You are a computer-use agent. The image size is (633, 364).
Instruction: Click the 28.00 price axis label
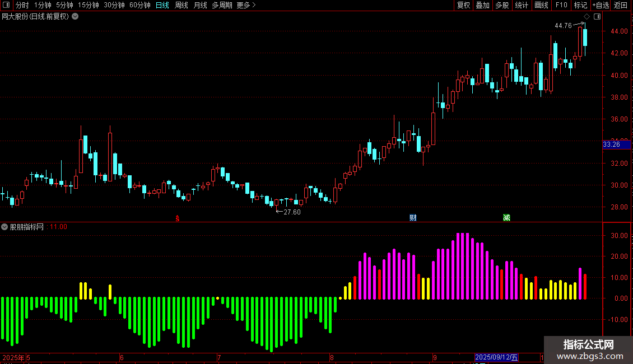[619, 207]
